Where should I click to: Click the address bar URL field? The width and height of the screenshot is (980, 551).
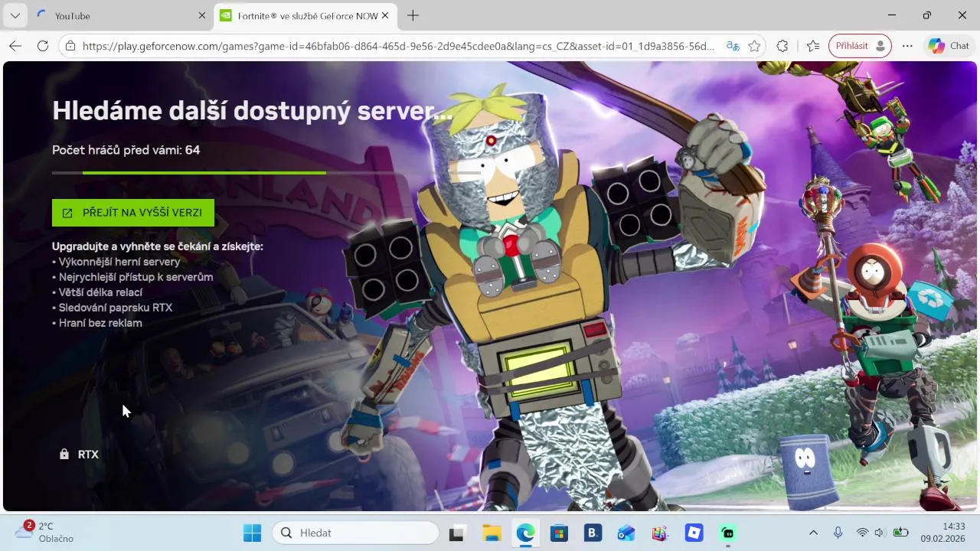(398, 46)
